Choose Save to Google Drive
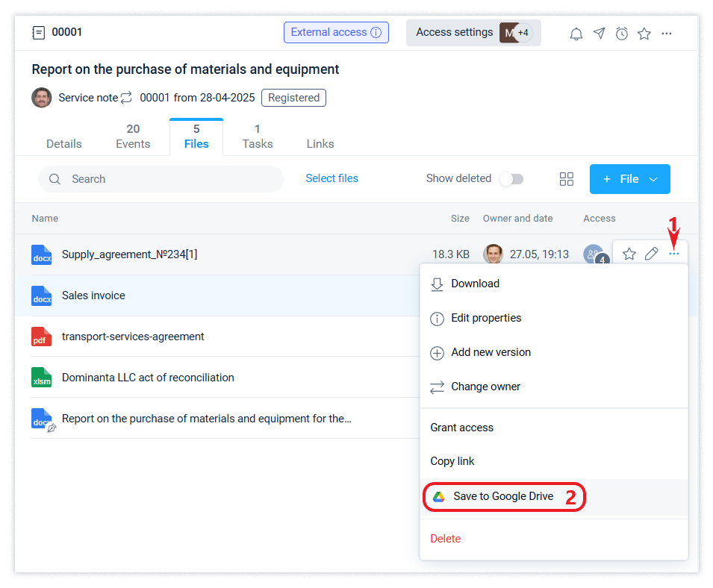Viewport: 713px width, 588px height. [503, 497]
